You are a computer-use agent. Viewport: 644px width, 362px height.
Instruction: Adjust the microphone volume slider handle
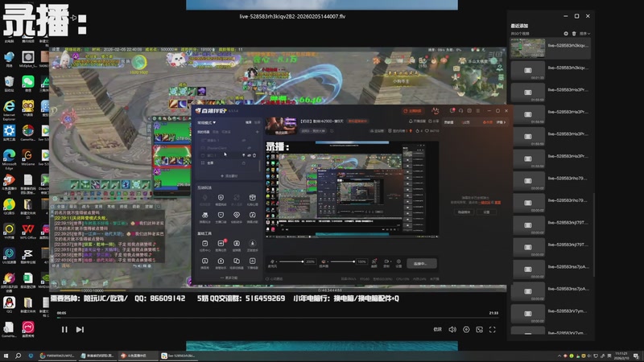pos(303,261)
